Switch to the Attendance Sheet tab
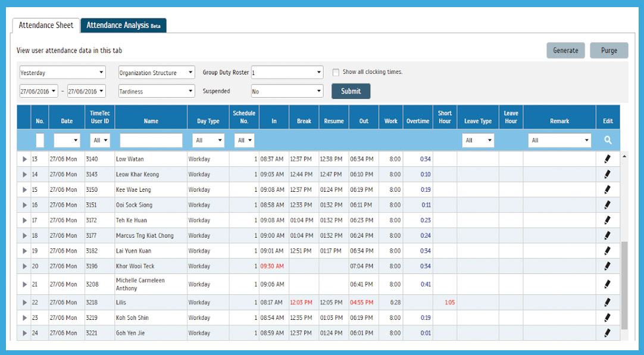 coord(45,25)
